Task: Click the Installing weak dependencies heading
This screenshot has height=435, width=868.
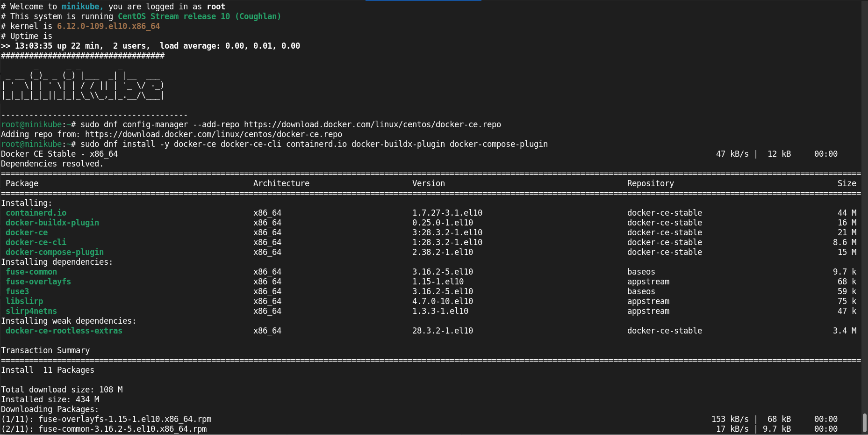Action: coord(69,321)
